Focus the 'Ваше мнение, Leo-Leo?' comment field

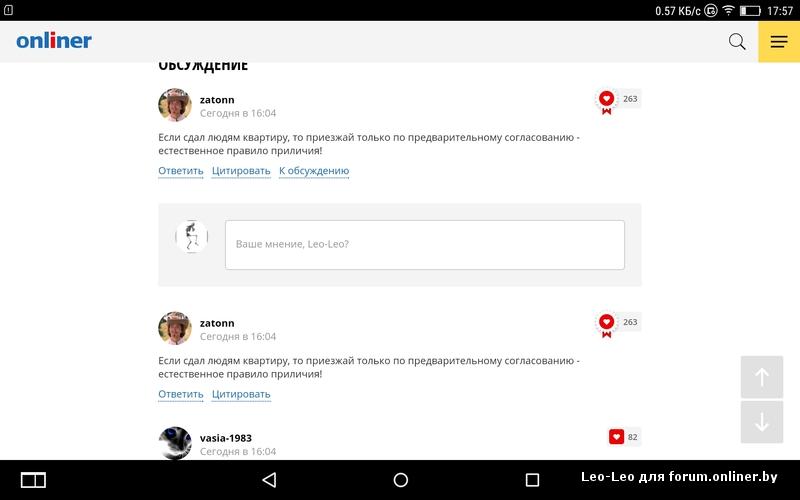pyautogui.click(x=424, y=245)
